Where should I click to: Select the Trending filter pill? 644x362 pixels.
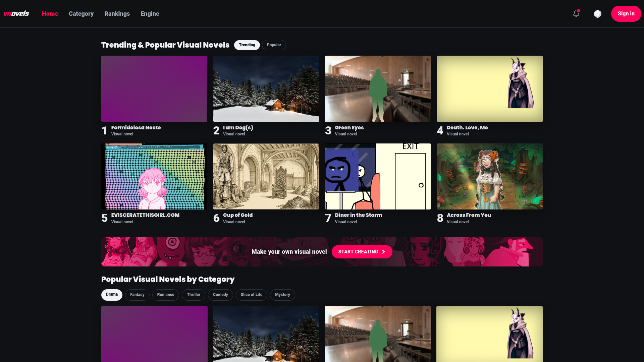tap(247, 45)
